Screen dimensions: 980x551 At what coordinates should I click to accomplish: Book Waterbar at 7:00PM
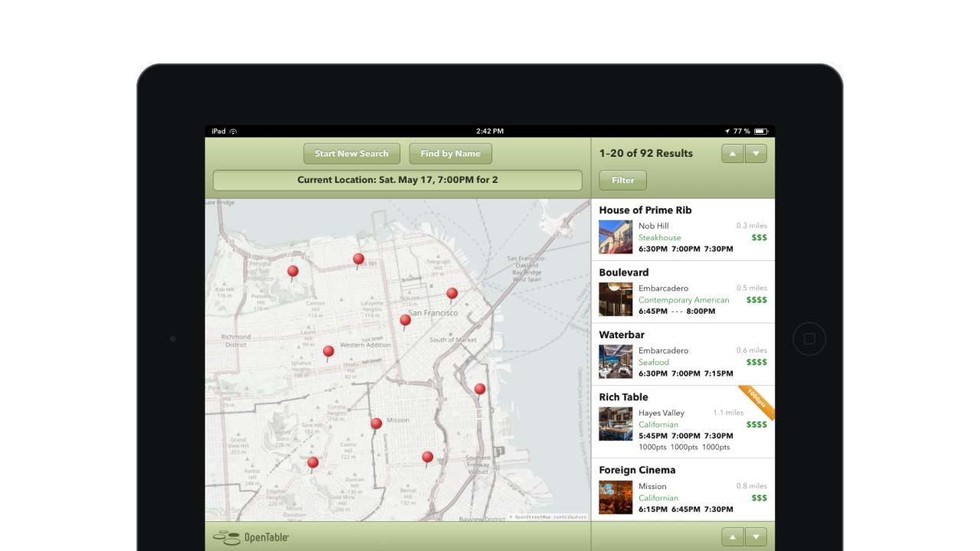point(686,373)
